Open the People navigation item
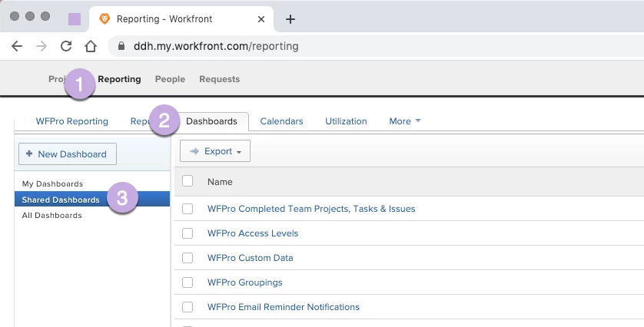This screenshot has width=644, height=327. (170, 79)
